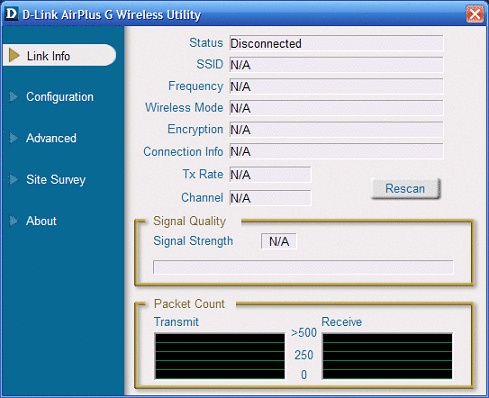
Task: Click the Signal Quality group label
Action: (x=189, y=221)
